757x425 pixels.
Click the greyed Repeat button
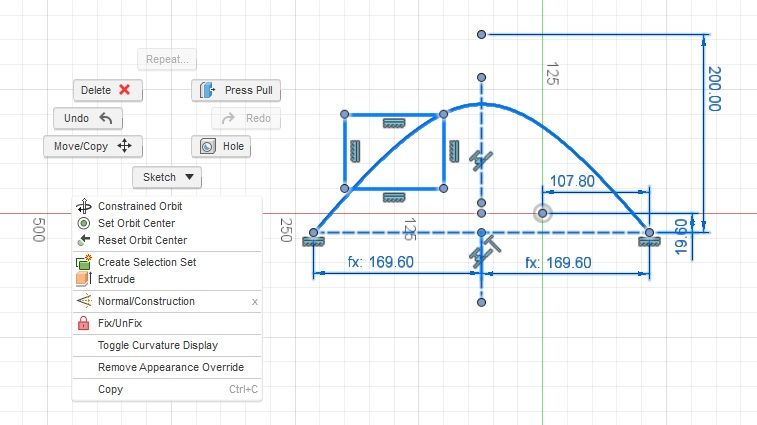[167, 59]
